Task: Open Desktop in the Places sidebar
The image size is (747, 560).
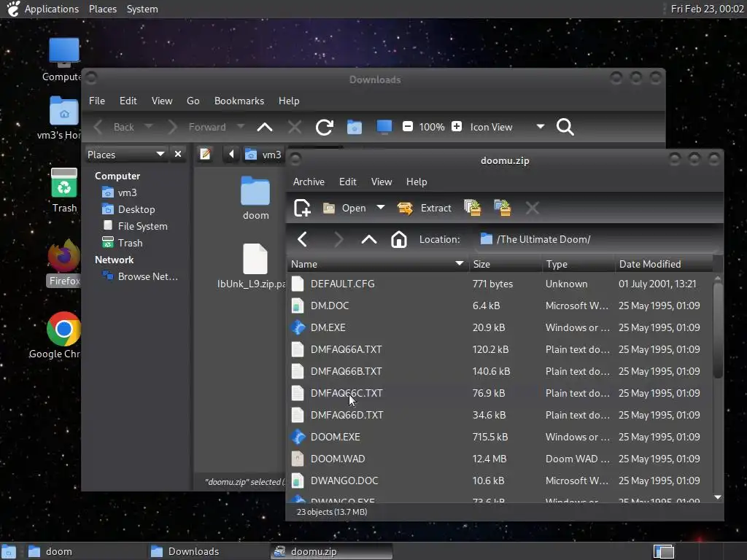Action: point(136,209)
